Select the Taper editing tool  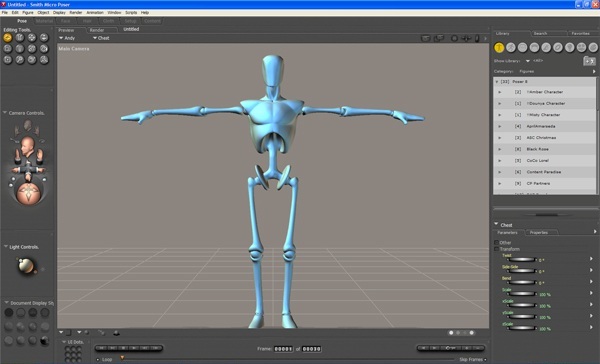point(20,49)
